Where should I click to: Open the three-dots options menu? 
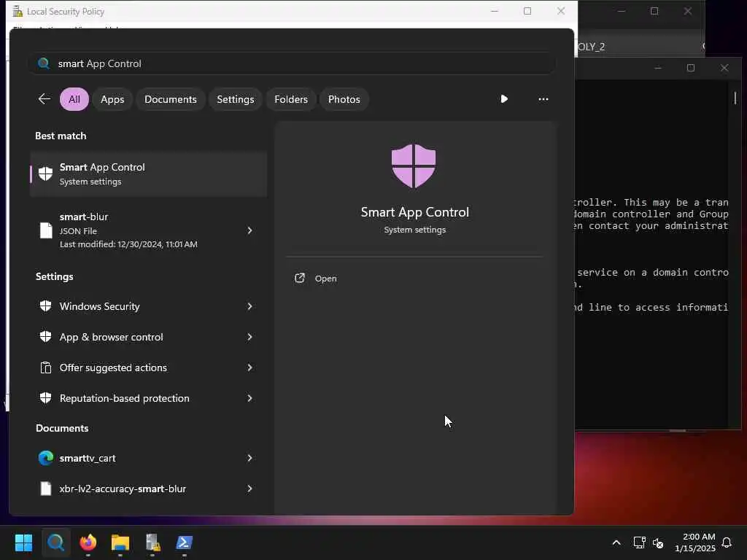tap(543, 99)
